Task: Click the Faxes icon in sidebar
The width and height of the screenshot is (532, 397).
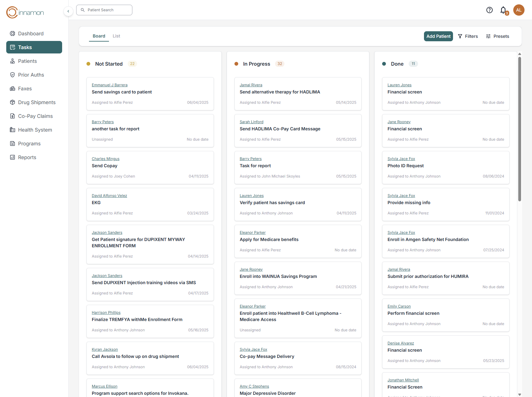Action: pos(12,88)
